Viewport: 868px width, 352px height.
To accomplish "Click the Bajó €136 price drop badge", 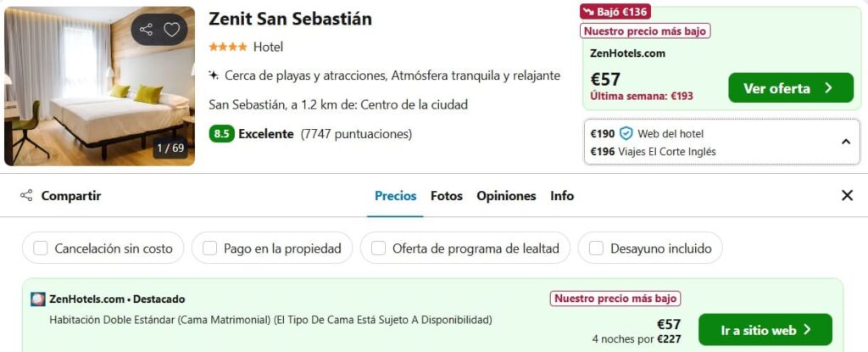I will coord(615,11).
